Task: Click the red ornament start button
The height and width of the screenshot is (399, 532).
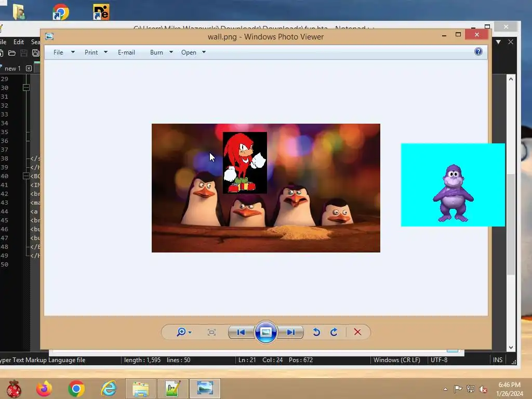Action: (x=14, y=389)
